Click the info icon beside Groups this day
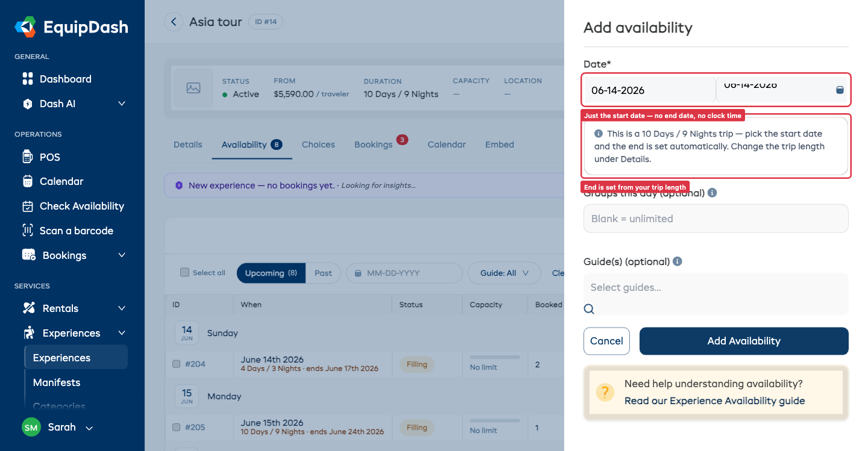868x451 pixels. (x=712, y=193)
